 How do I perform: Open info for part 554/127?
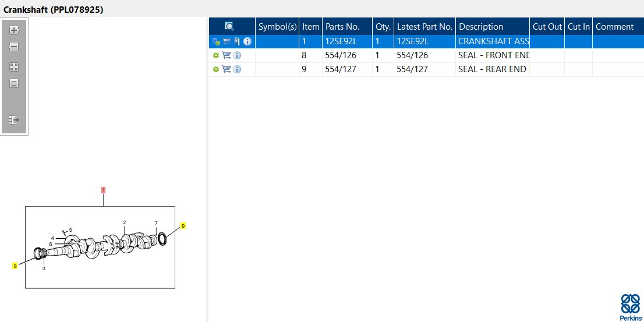[x=237, y=69]
